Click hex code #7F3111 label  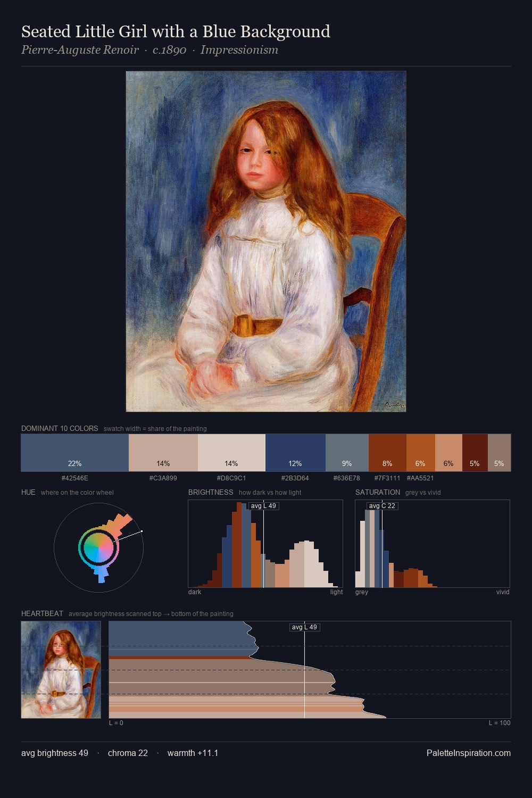click(387, 478)
